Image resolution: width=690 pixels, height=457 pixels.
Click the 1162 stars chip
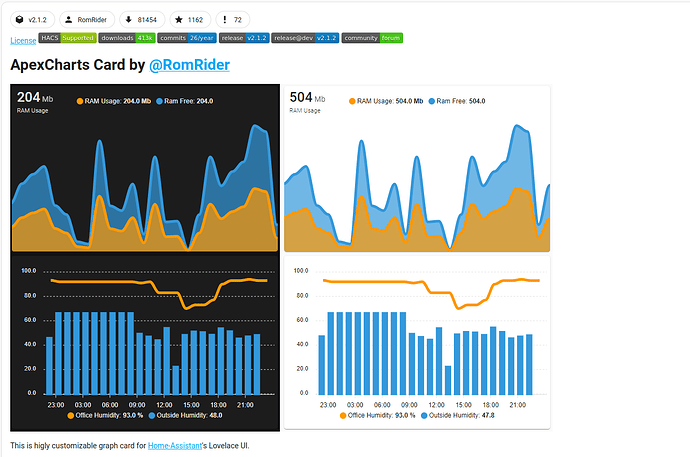pos(190,20)
